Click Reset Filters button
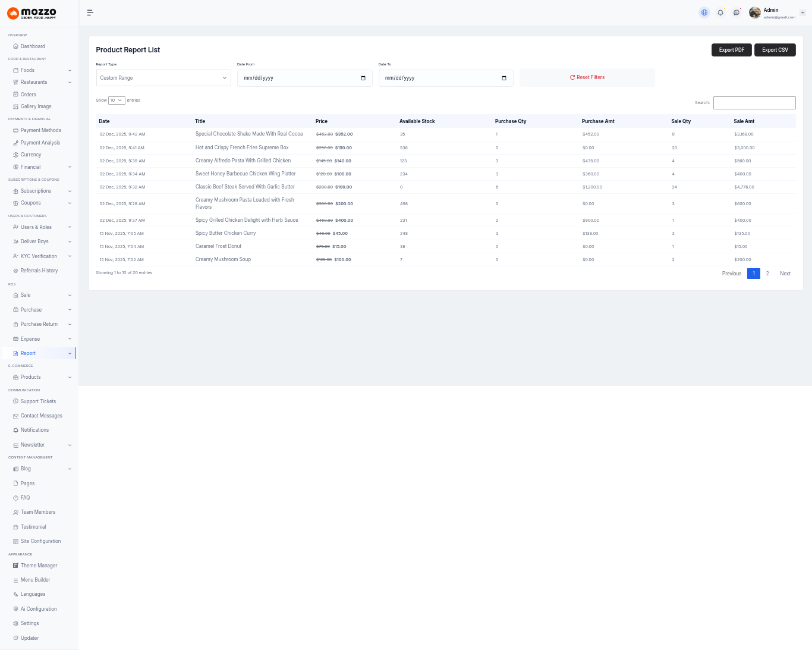The width and height of the screenshot is (812, 650). pos(587,77)
